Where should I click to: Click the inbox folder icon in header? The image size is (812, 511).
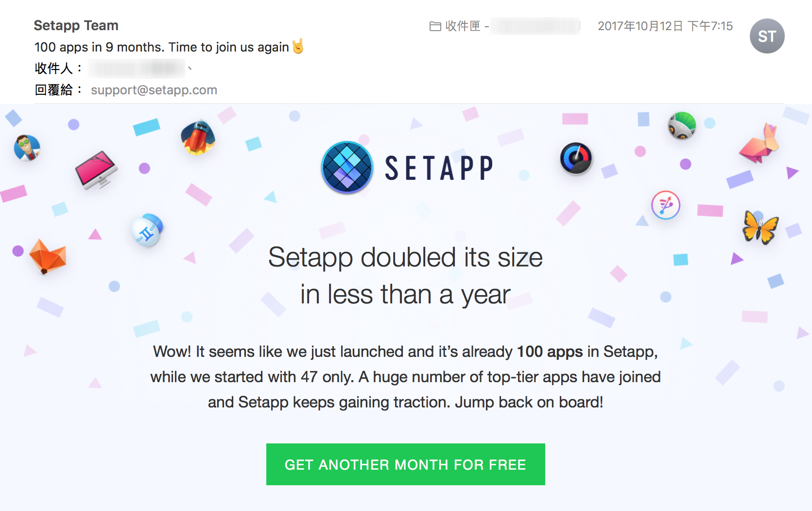(435, 26)
